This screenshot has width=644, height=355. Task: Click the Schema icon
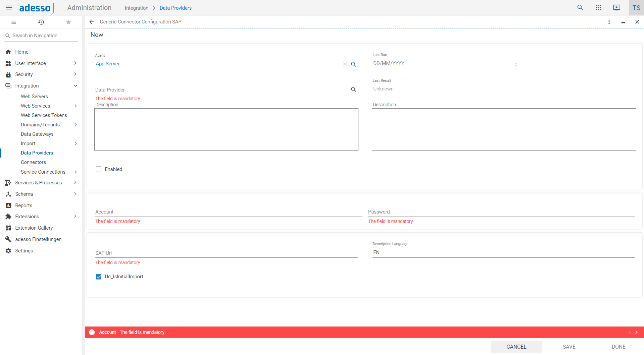pyautogui.click(x=8, y=194)
